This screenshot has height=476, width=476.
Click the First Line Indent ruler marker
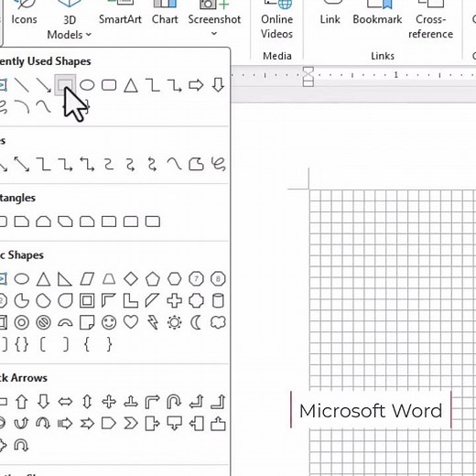point(308,70)
